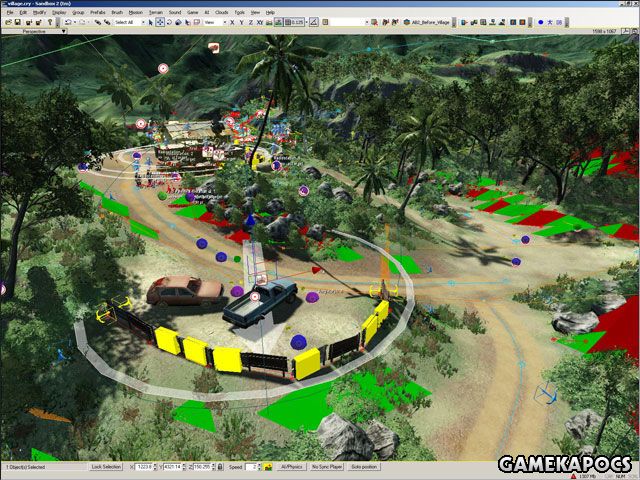The image size is (640, 480).
Task: Click the X coordinate input field
Action: click(143, 467)
